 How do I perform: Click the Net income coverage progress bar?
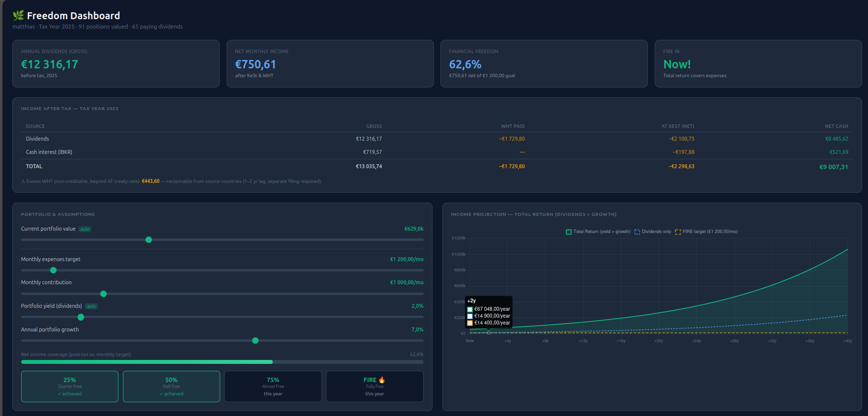point(222,362)
